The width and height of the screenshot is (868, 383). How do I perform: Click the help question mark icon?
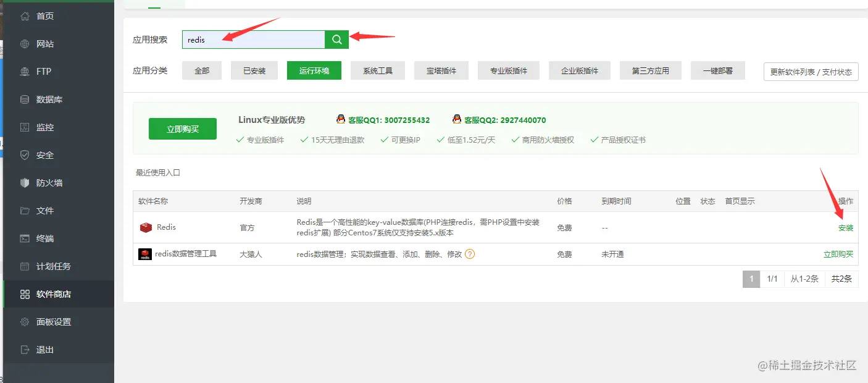point(470,254)
